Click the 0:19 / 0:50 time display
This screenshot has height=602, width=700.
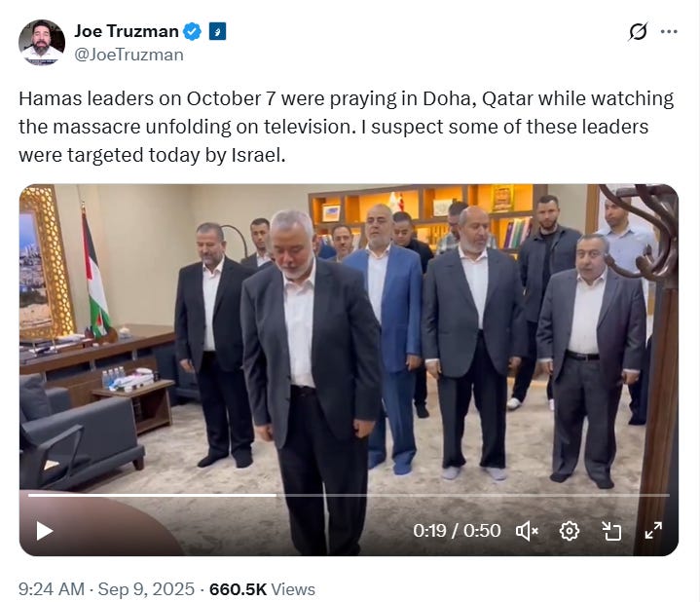457,531
